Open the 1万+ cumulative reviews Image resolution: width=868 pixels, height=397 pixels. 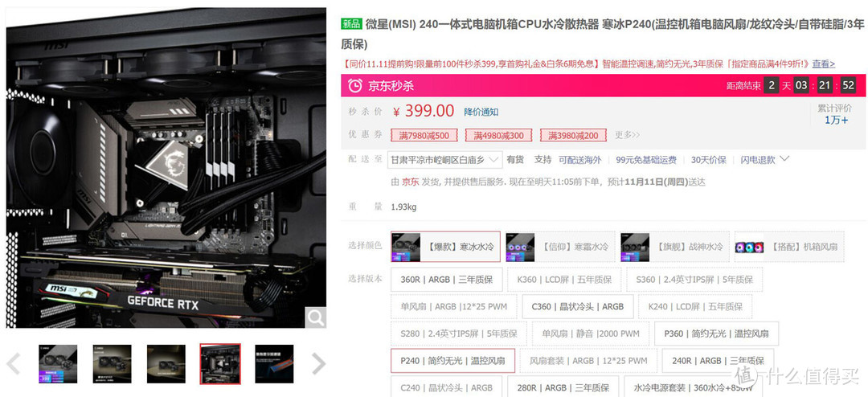(x=836, y=120)
